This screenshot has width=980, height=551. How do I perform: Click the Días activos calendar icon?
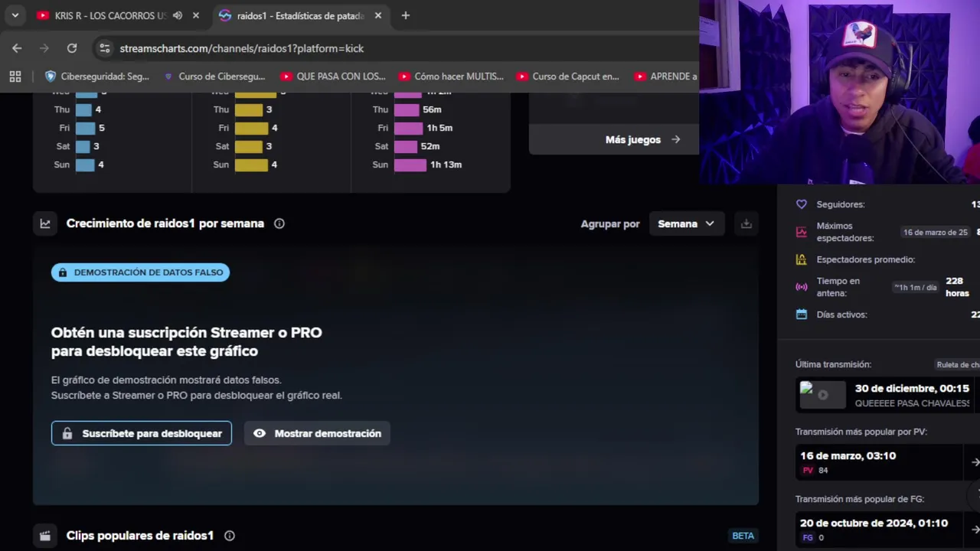click(802, 315)
